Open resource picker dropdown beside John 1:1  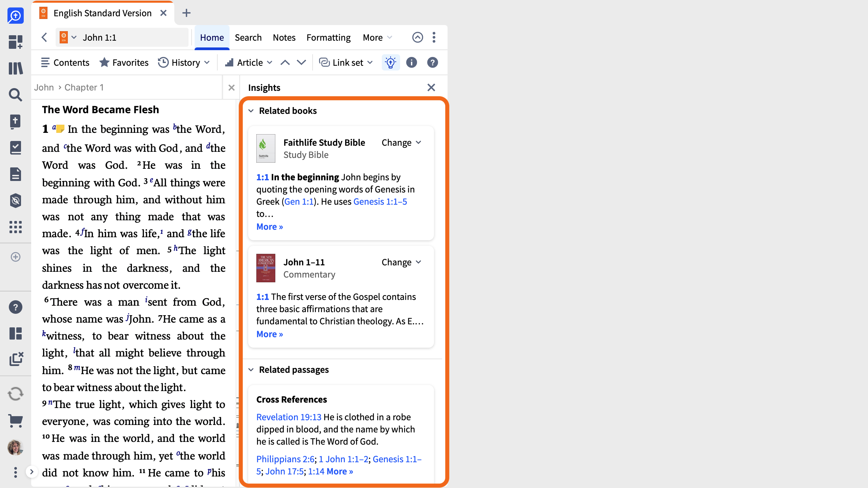68,37
